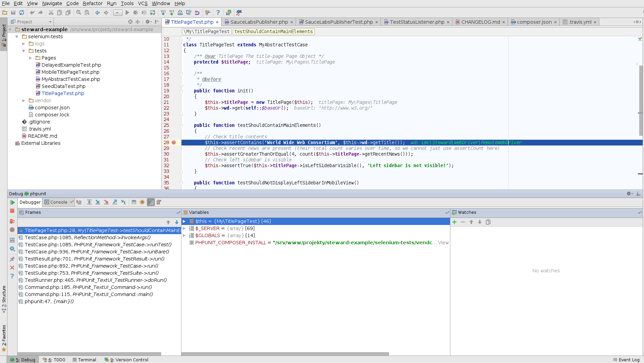Click View link for PHPUNIT_COMPOSER_INSTALL value

443,243
